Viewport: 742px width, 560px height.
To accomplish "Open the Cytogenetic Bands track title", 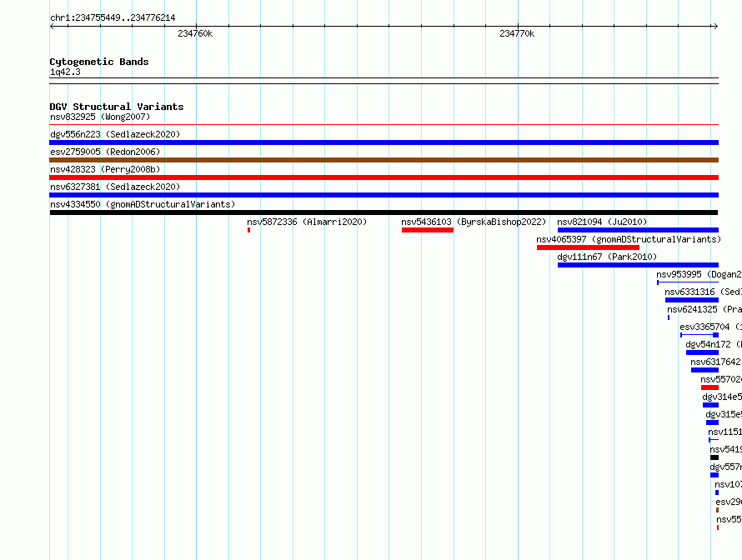I will click(99, 62).
